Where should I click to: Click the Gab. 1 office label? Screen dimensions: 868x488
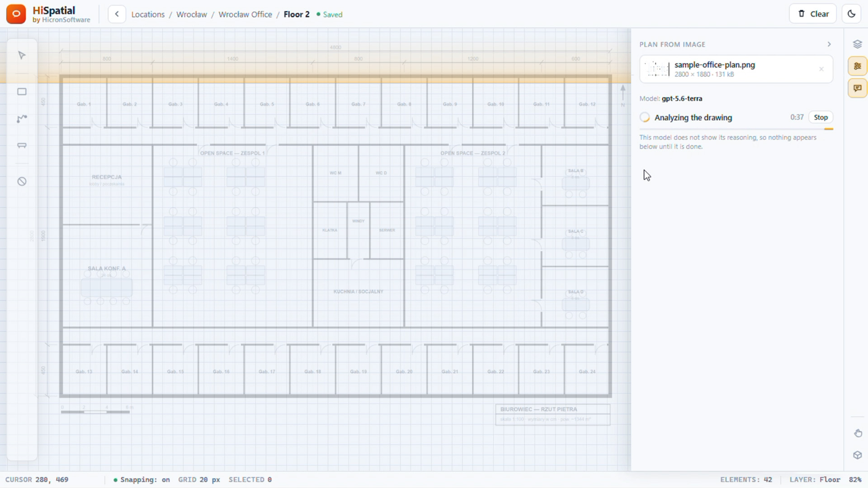pyautogui.click(x=84, y=104)
